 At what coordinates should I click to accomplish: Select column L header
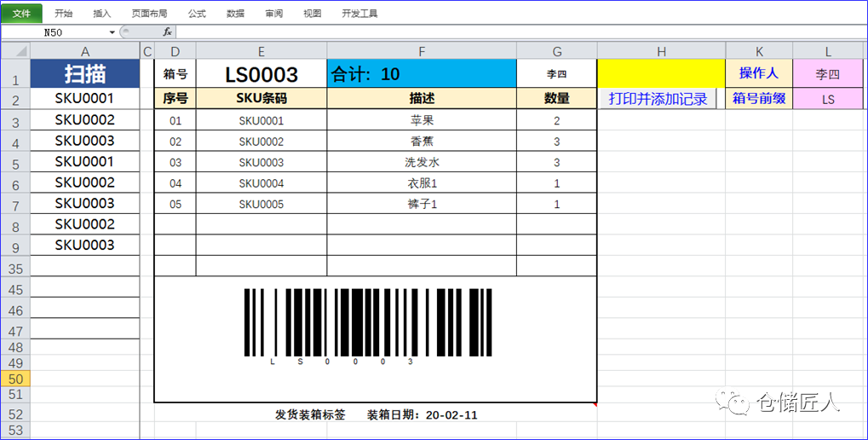coord(828,51)
